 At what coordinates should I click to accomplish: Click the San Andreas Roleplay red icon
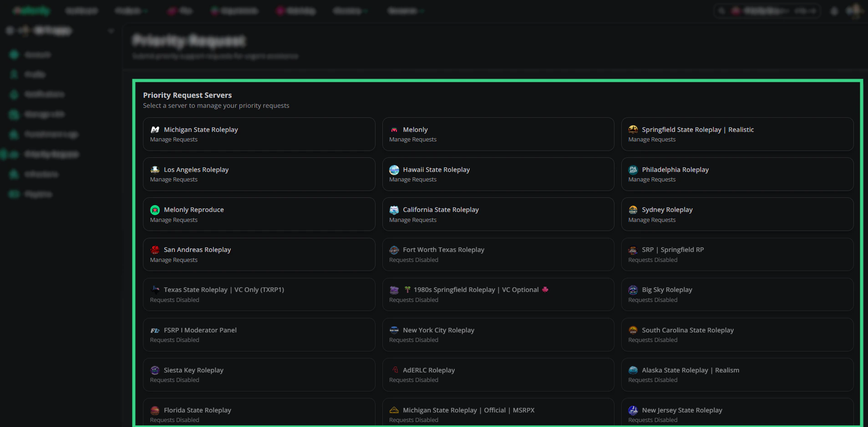coord(155,250)
